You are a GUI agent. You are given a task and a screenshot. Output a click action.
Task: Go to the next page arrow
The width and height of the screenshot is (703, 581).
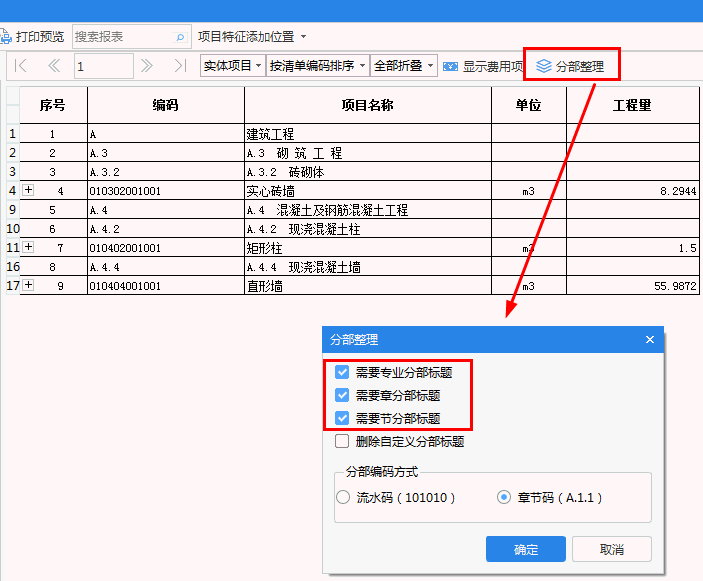(147, 66)
